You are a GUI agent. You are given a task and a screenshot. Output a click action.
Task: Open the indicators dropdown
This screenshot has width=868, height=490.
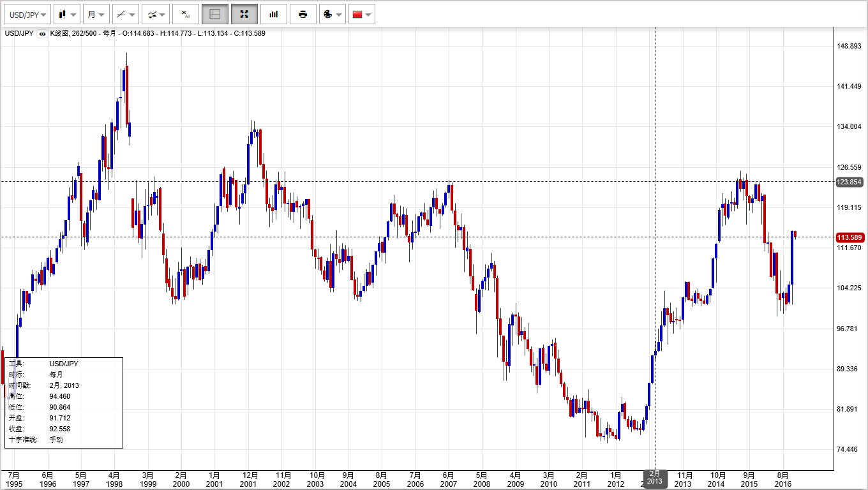(155, 14)
